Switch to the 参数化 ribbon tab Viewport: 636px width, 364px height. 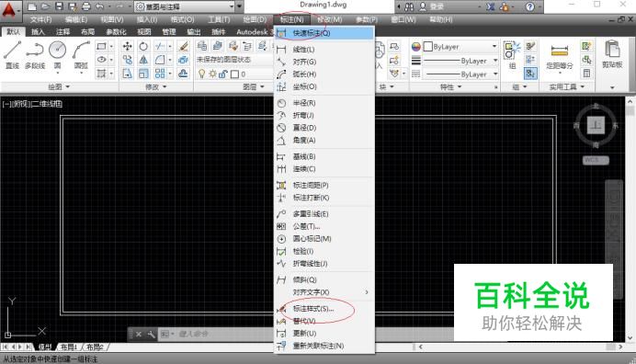[x=116, y=31]
